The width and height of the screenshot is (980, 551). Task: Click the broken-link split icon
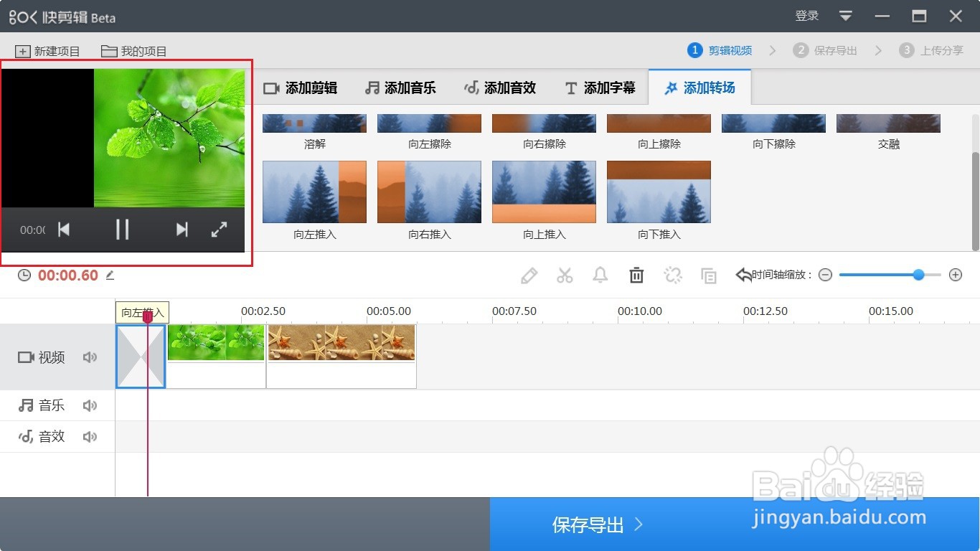pos(673,275)
